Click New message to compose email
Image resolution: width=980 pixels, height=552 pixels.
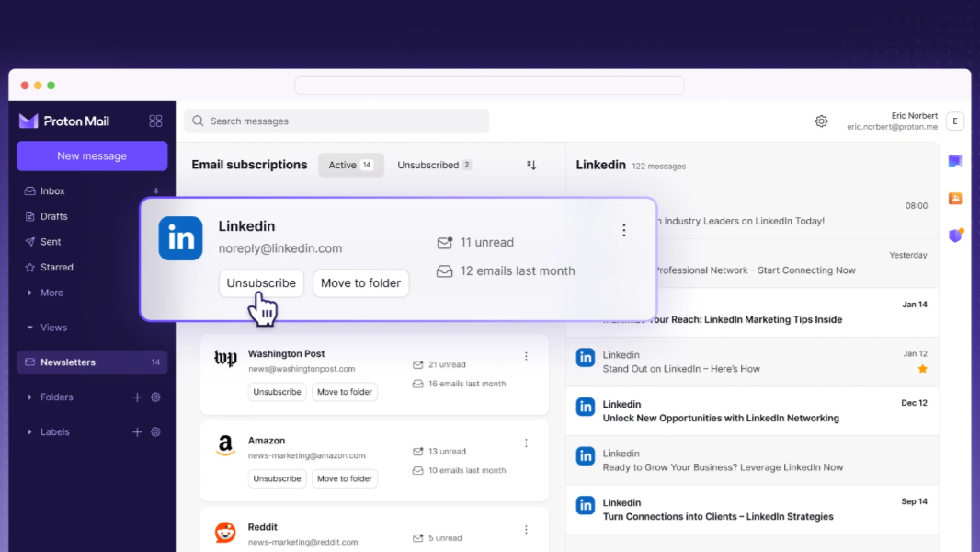click(91, 155)
